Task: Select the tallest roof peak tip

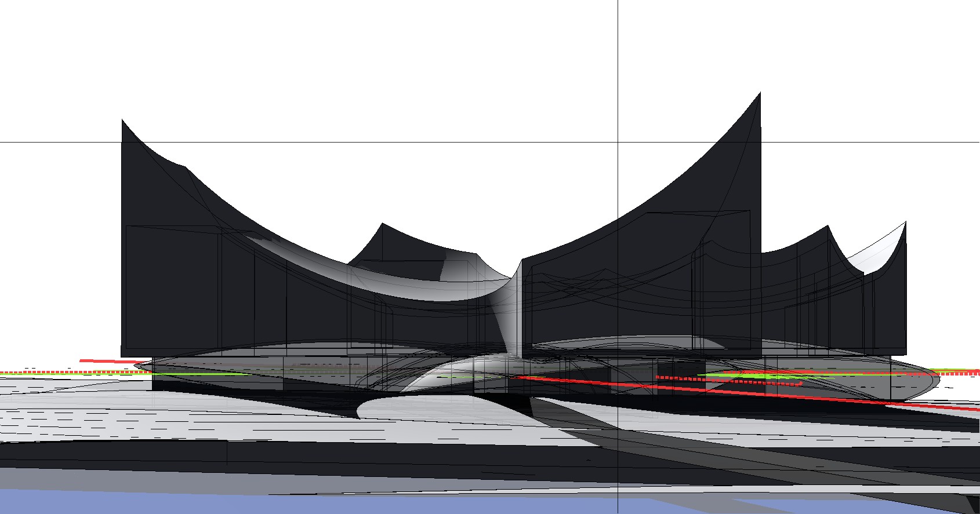Action: pyautogui.click(x=760, y=93)
